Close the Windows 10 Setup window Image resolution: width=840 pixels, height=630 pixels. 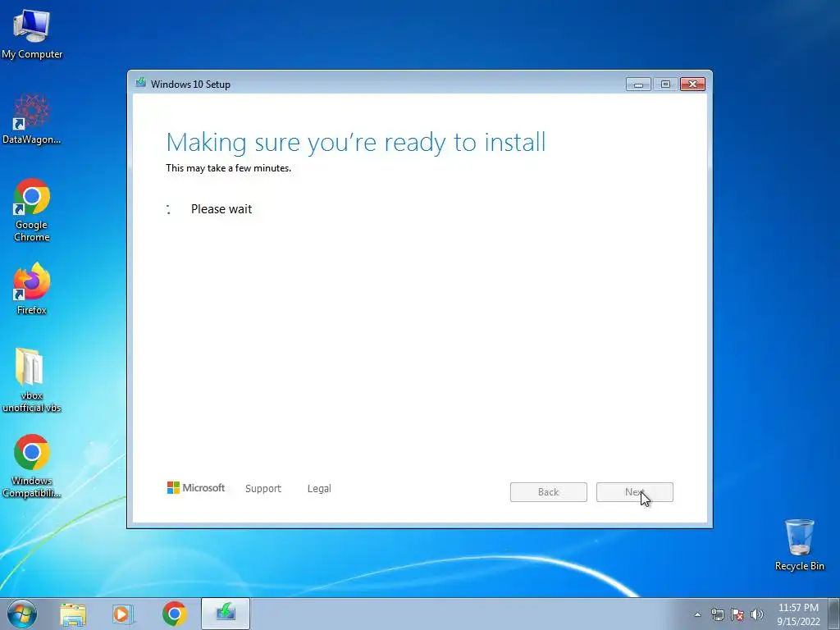(692, 84)
